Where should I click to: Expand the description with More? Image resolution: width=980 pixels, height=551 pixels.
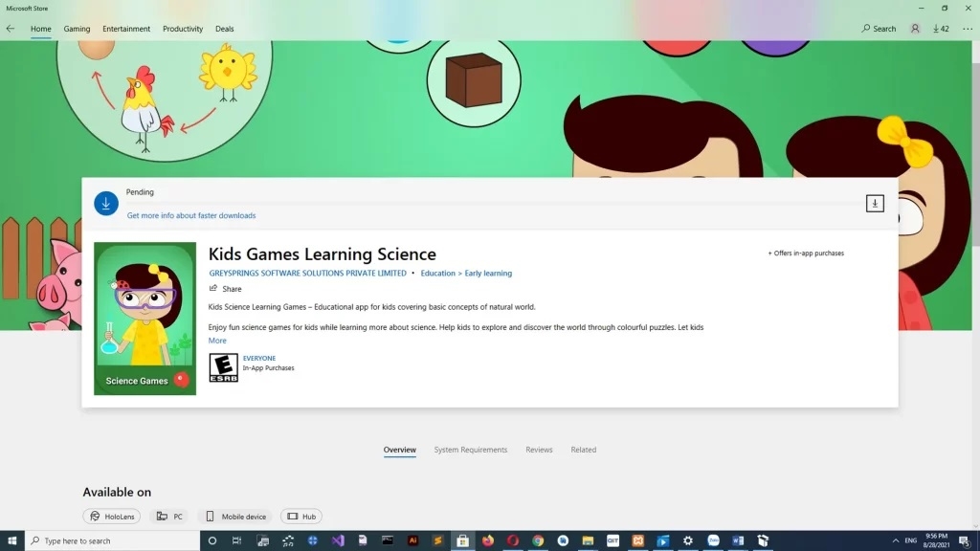point(217,341)
